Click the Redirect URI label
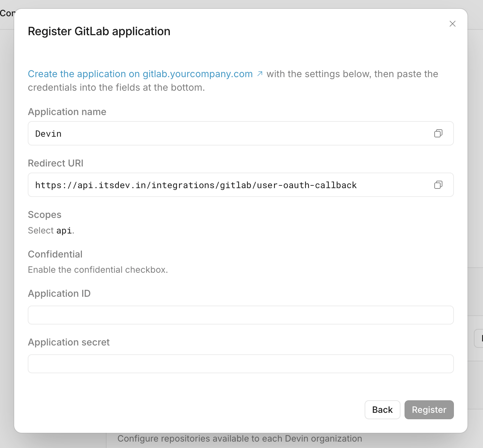 coord(55,163)
